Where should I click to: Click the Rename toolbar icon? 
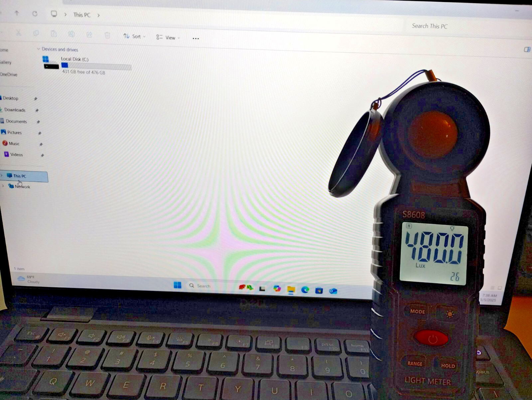71,34
